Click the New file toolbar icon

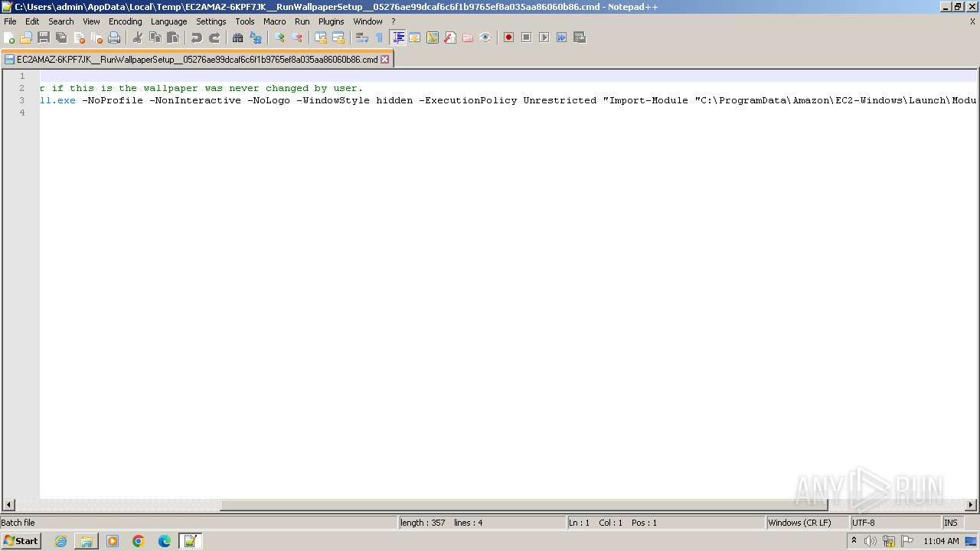[x=10, y=37]
